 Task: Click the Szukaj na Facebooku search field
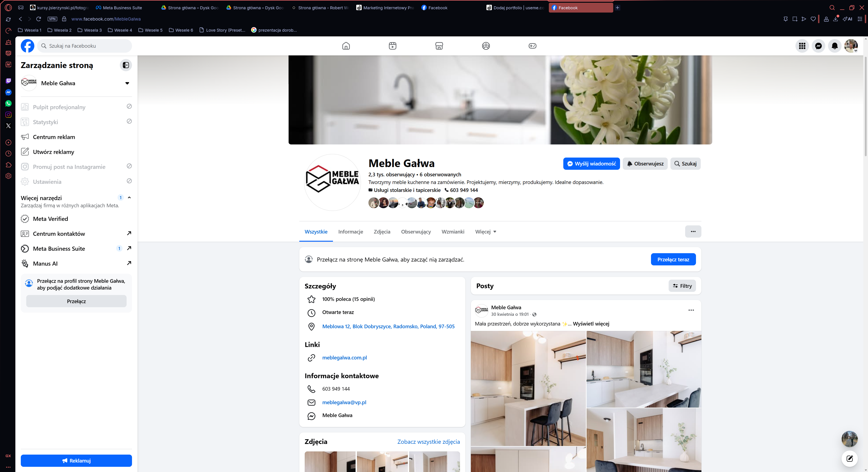pos(85,46)
